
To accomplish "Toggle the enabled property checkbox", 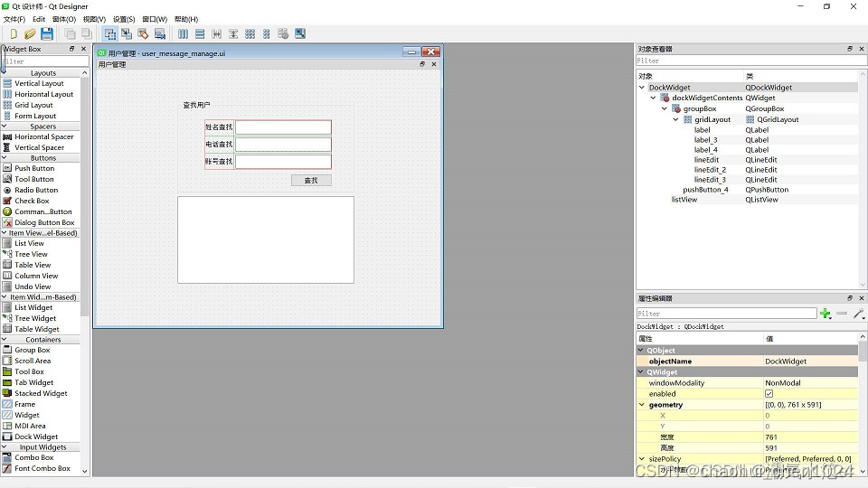I will pos(769,394).
